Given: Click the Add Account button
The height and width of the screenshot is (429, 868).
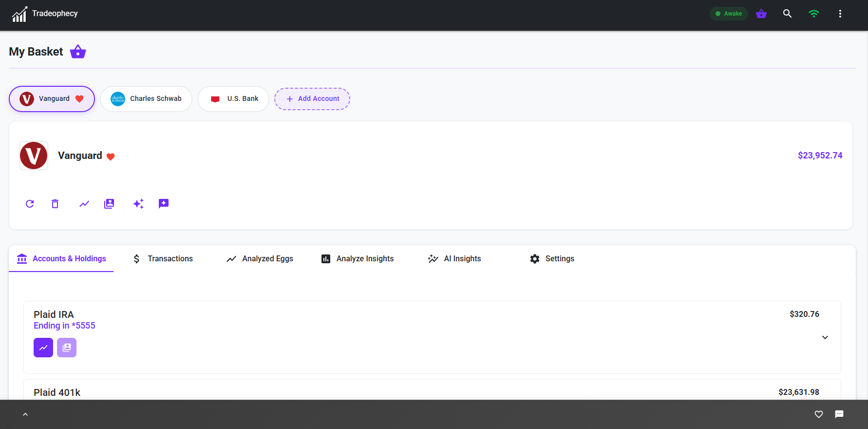Looking at the screenshot, I should point(312,99).
